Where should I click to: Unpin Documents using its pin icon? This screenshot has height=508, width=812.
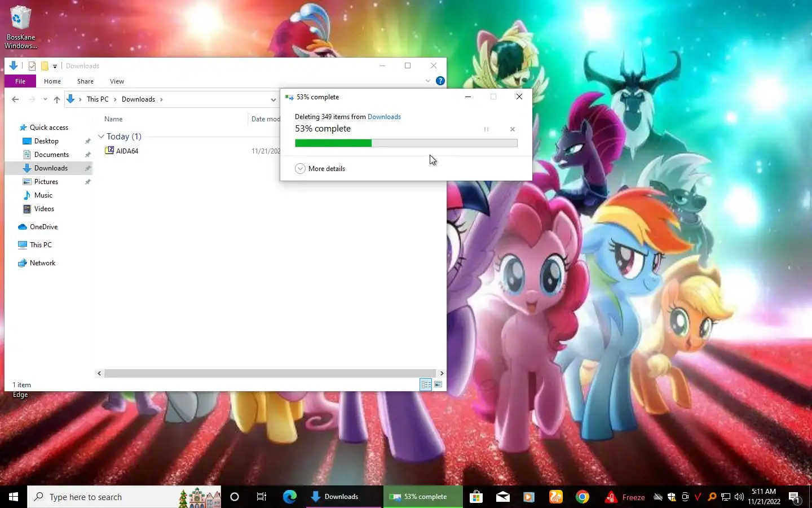coord(87,155)
